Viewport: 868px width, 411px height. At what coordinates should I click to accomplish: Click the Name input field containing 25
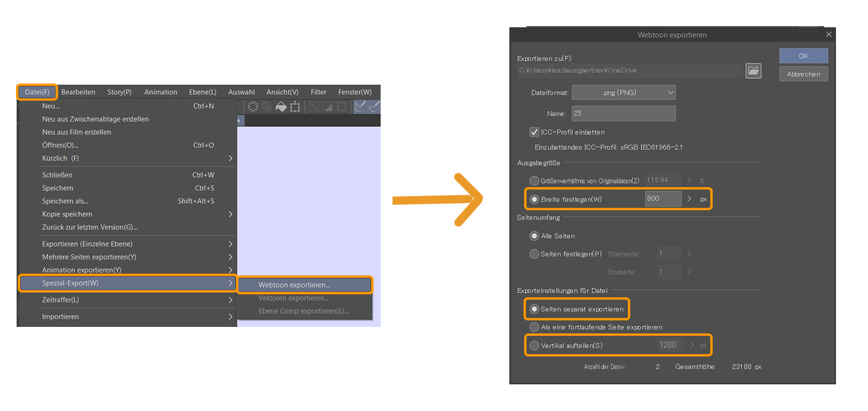(x=624, y=113)
